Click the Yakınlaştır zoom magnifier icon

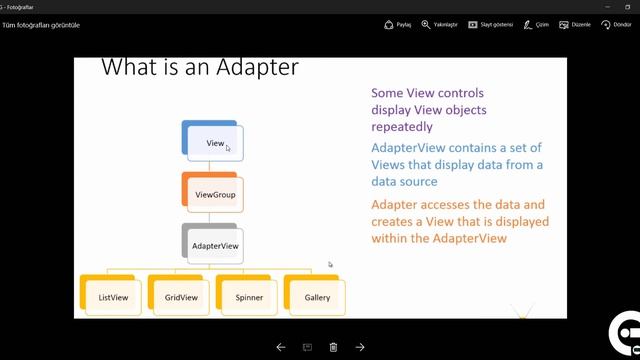426,24
